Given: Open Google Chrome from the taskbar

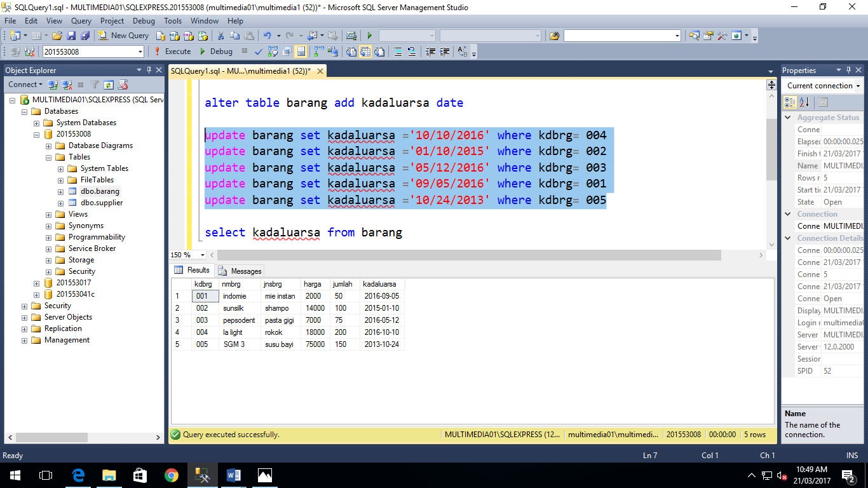Looking at the screenshot, I should (x=171, y=475).
